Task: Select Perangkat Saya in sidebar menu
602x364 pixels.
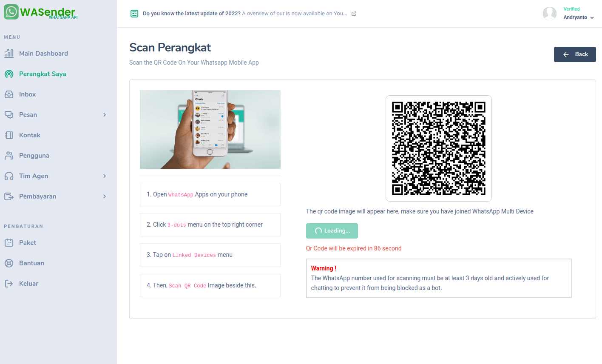Action: [x=43, y=74]
